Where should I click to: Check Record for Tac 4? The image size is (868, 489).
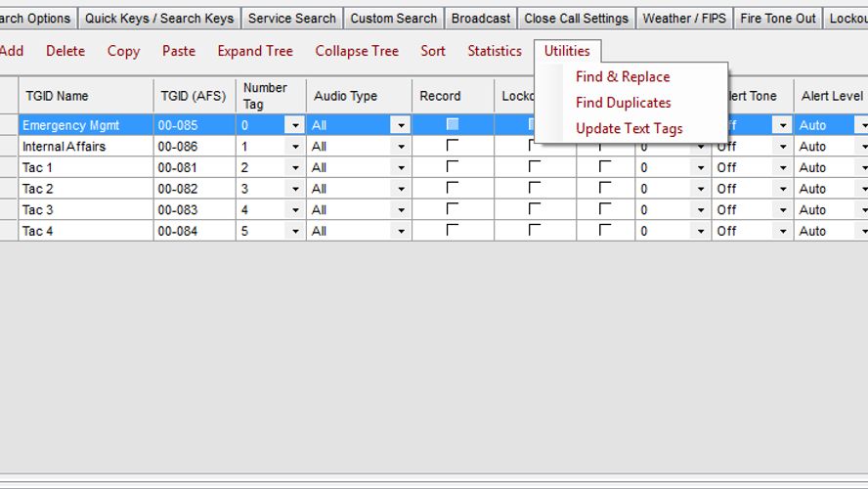click(453, 229)
